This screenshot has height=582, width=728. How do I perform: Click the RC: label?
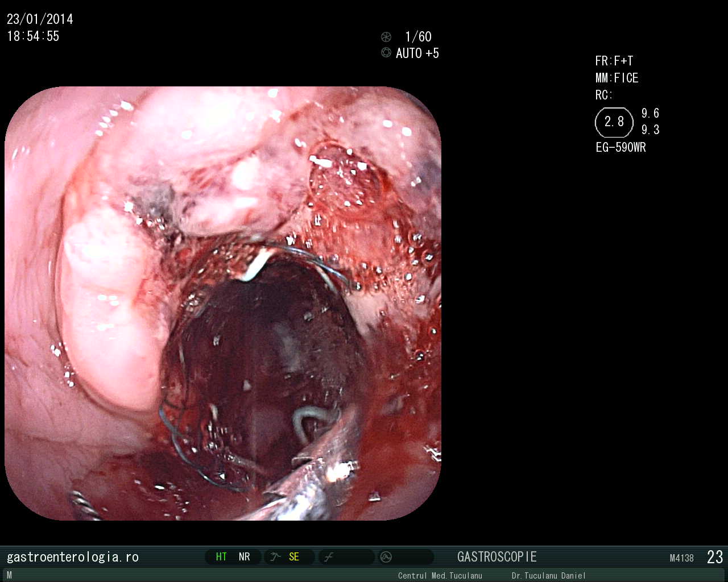(604, 95)
